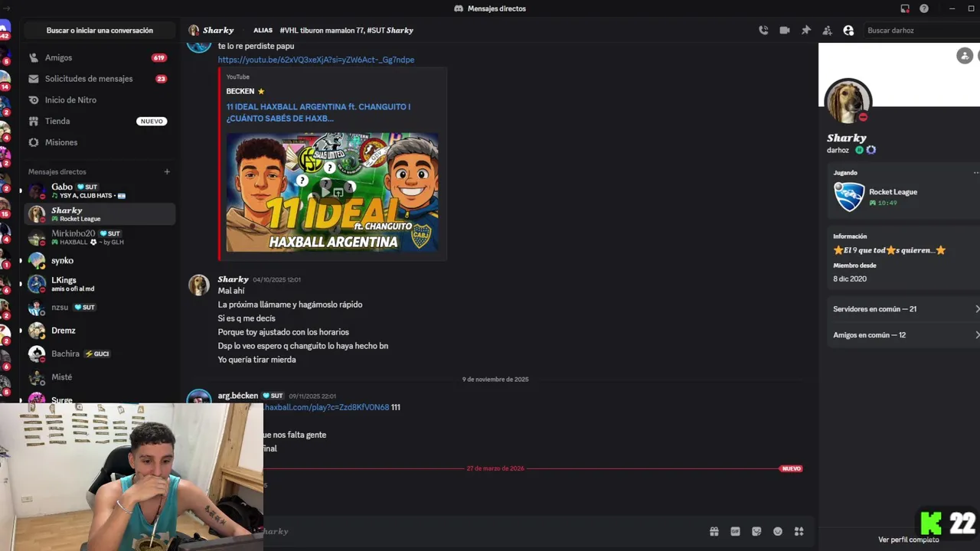Click the SUT server tag next to arg.bécken
980x551 pixels.
(273, 396)
